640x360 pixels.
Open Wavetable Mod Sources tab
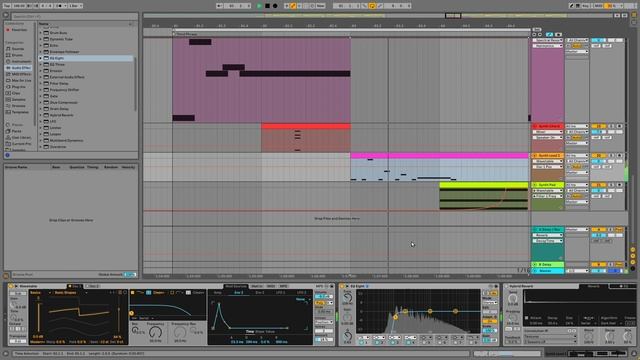click(x=236, y=287)
